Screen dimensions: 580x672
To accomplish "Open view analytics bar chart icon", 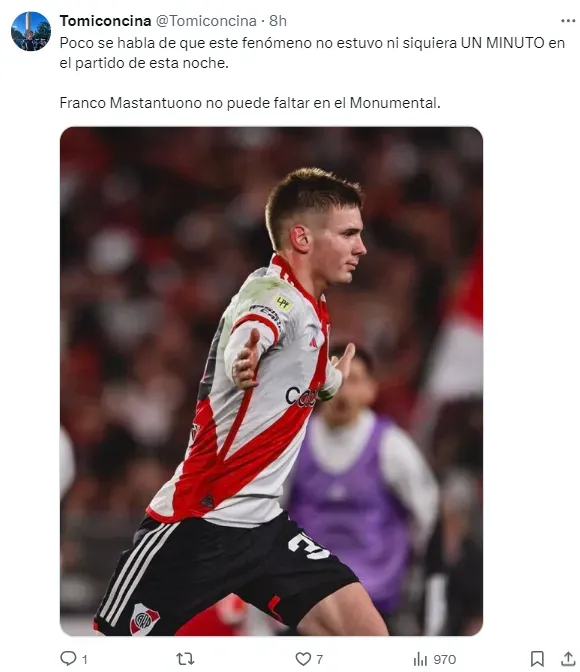I will [x=421, y=659].
